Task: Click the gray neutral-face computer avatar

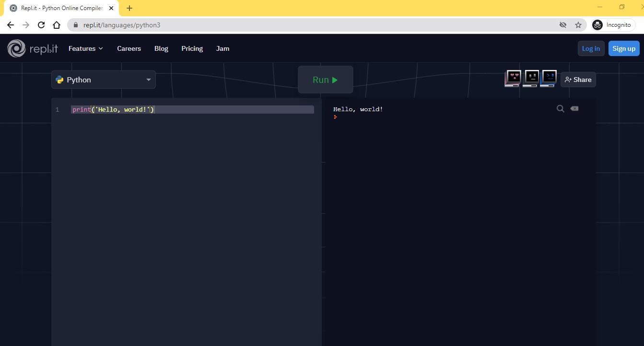Action: (x=530, y=79)
